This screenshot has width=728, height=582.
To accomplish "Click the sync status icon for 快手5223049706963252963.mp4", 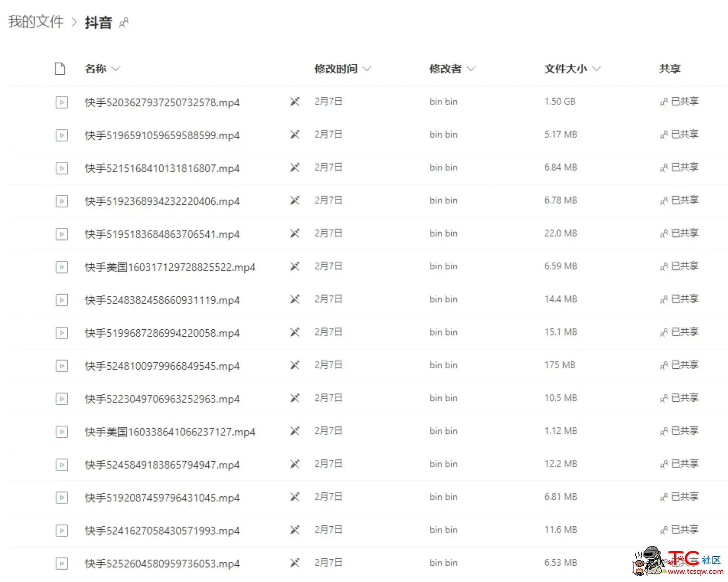I will pos(295,398).
